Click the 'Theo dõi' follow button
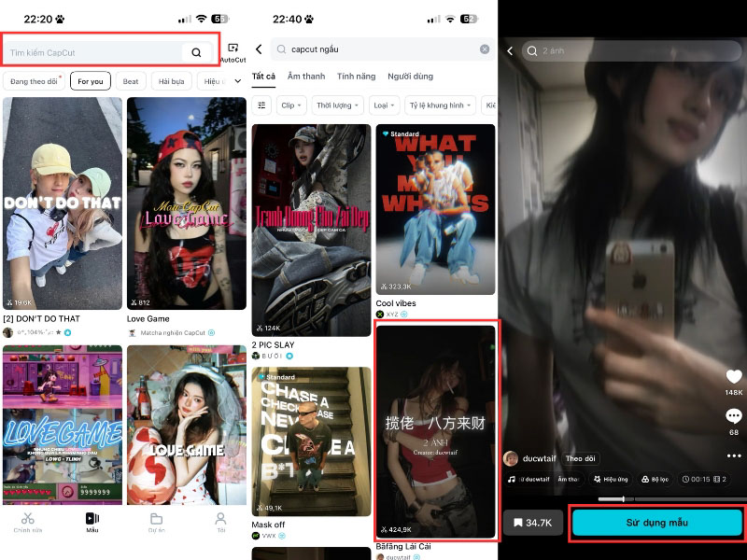The width and height of the screenshot is (747, 560). click(580, 458)
